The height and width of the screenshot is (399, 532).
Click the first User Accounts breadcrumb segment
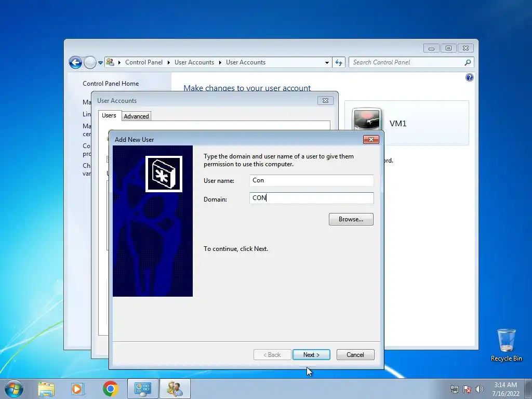194,62
